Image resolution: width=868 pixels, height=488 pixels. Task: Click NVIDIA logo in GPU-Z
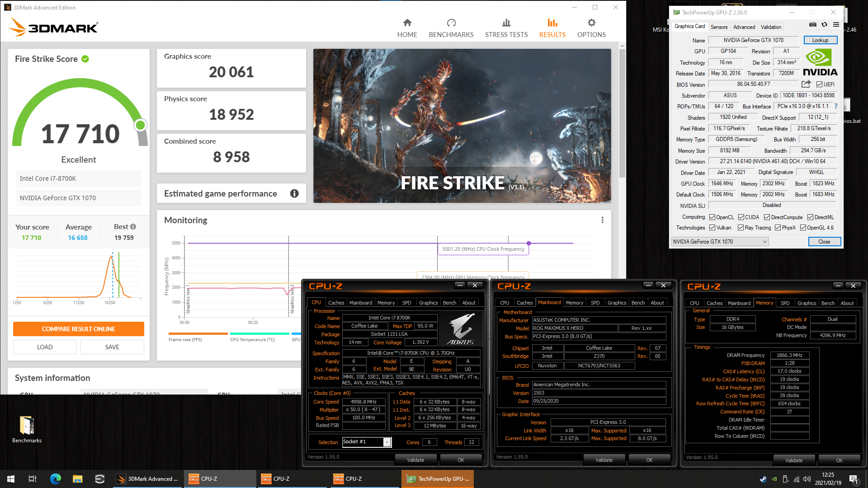coord(820,62)
